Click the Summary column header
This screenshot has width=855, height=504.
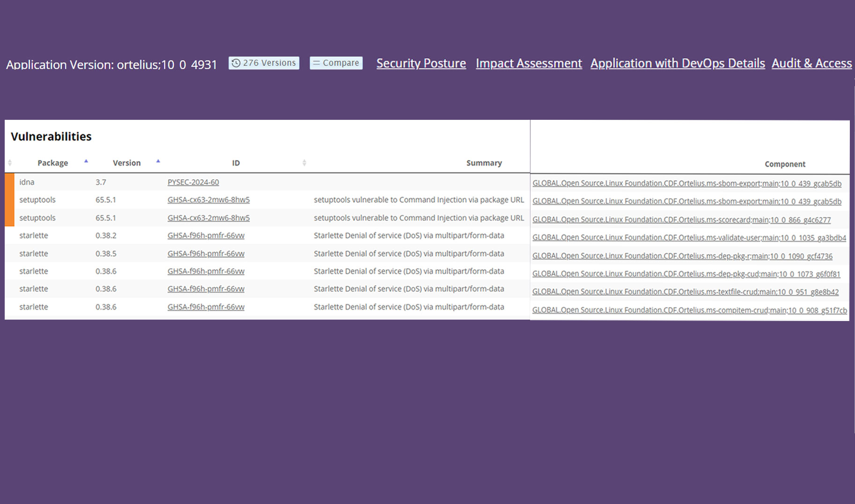484,163
